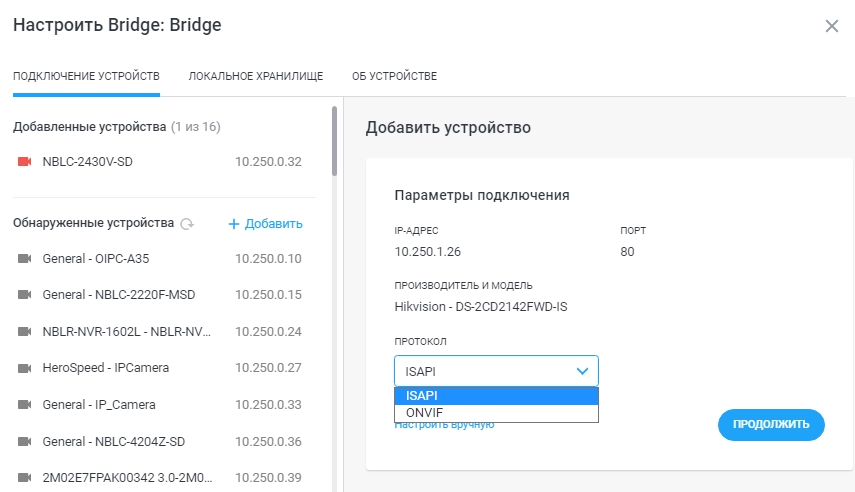Click the camera icon beside HeroSpeed - IPCamera
This screenshot has width=855, height=492.
pos(25,368)
